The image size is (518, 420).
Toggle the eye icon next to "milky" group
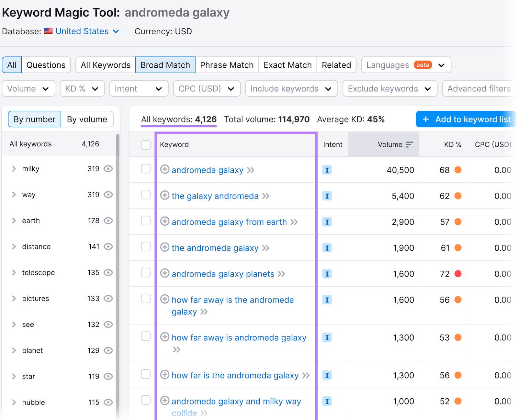pyautogui.click(x=108, y=169)
